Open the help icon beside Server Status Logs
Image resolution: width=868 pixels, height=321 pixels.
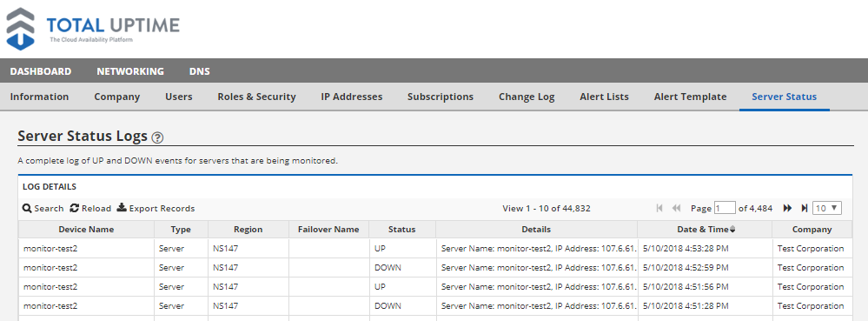tap(157, 137)
